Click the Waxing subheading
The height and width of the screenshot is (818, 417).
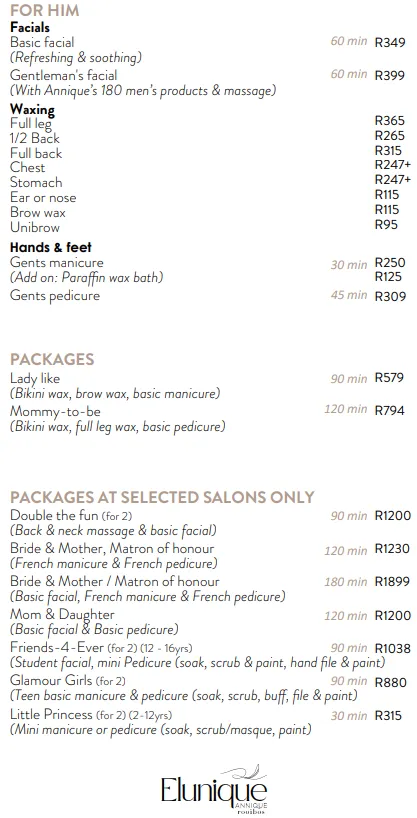32,110
